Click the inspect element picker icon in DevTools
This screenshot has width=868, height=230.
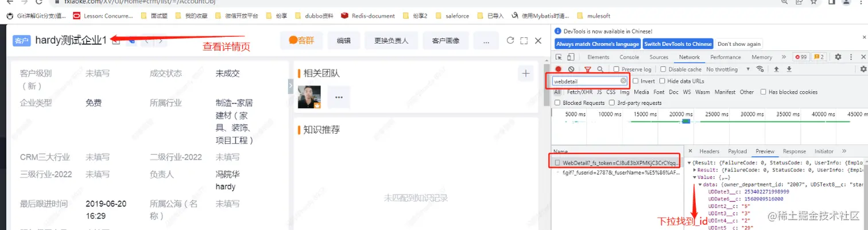(559, 57)
